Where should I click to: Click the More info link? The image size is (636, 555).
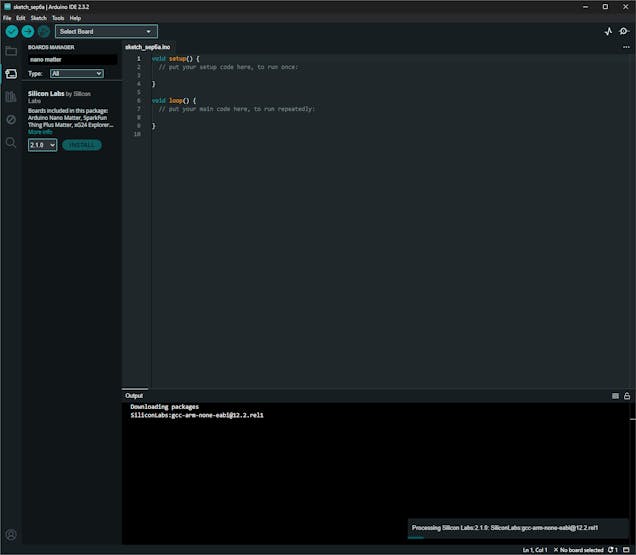pyautogui.click(x=40, y=132)
